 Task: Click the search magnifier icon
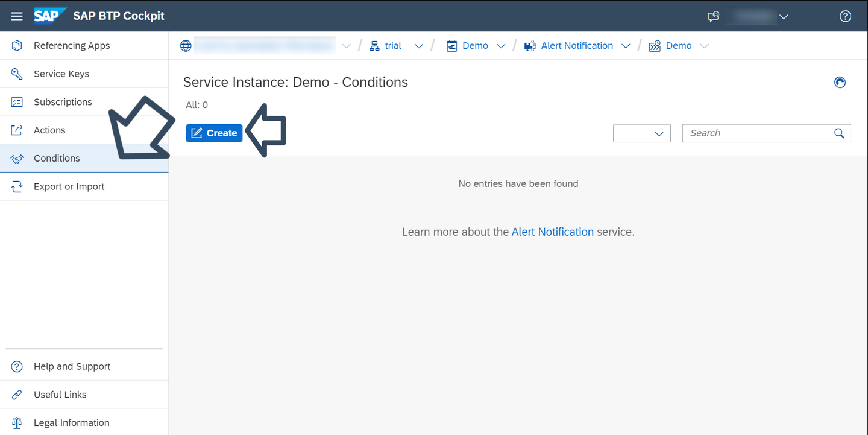pyautogui.click(x=839, y=133)
